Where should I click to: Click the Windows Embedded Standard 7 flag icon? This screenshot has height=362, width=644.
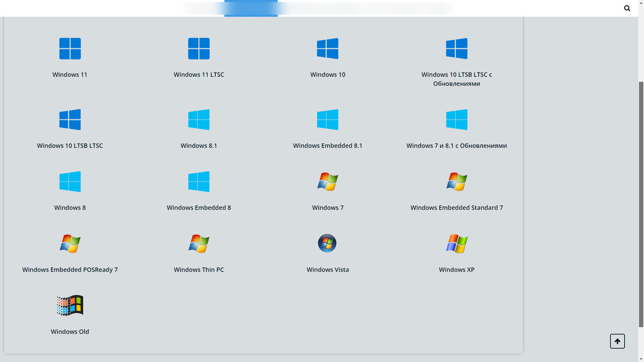457,182
